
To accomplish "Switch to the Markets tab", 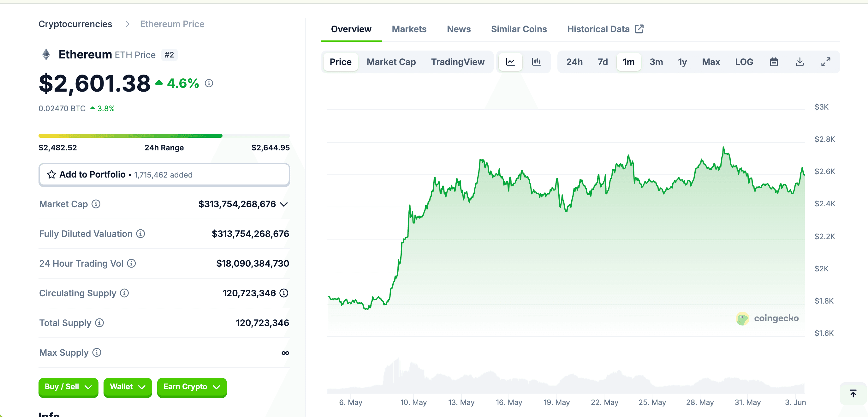I will (409, 29).
